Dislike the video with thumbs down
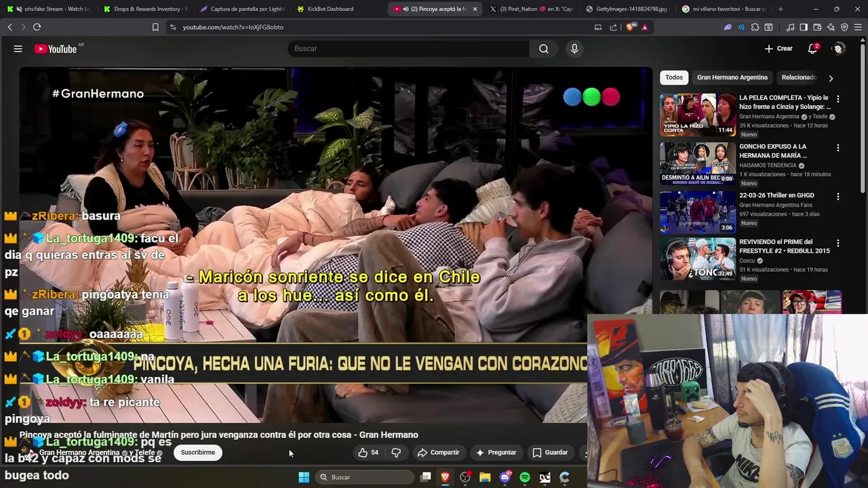The image size is (868, 488). (x=396, y=453)
